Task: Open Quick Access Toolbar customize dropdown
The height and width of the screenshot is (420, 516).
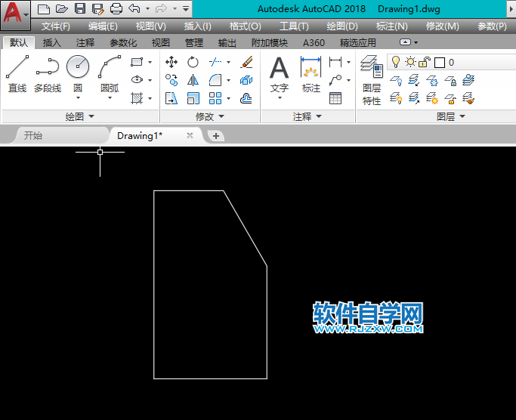Action: point(186,9)
